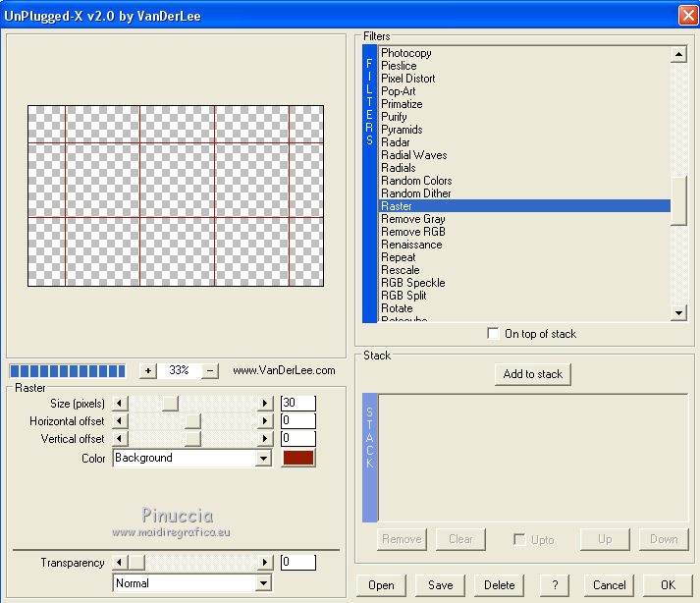The image size is (700, 603).
Task: Select the Pop-Art filter
Action: tap(398, 91)
